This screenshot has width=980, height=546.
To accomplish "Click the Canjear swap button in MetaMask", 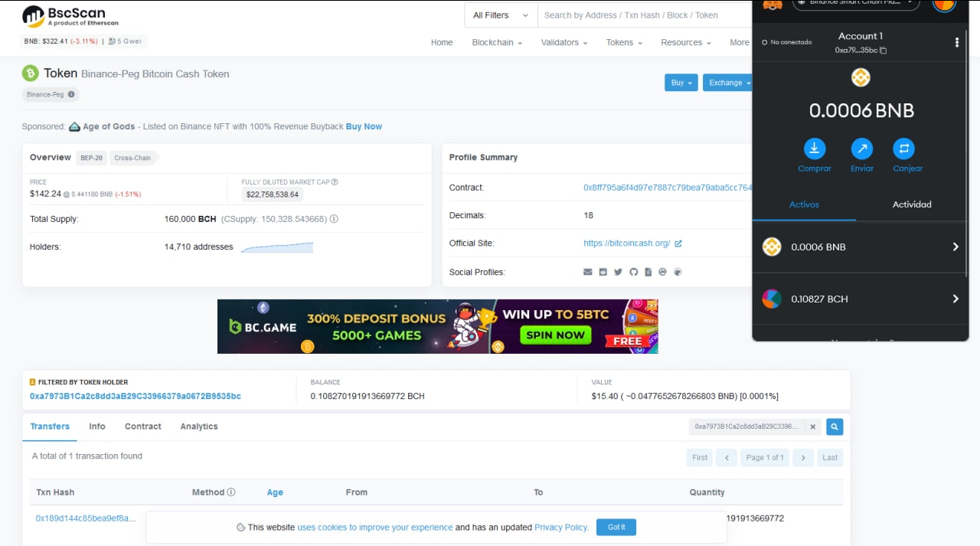I will (904, 149).
